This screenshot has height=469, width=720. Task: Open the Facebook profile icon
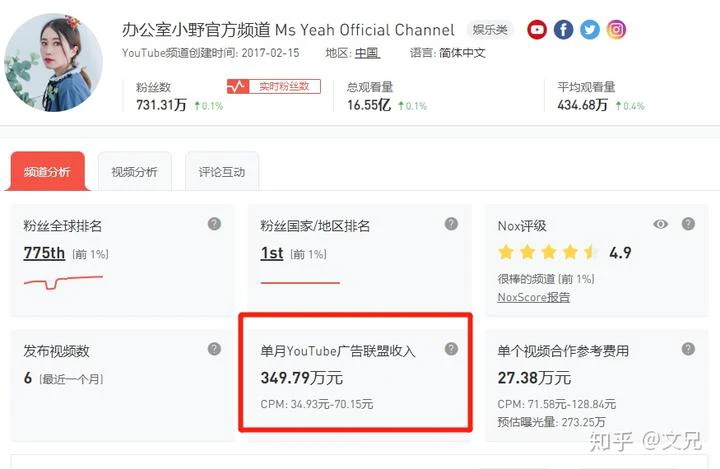click(563, 30)
